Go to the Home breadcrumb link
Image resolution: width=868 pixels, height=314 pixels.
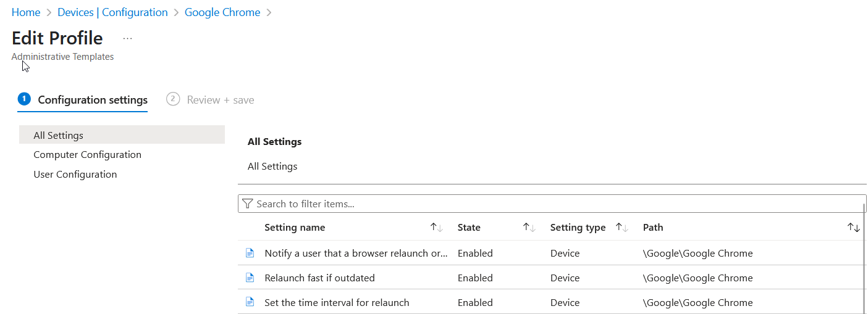26,12
